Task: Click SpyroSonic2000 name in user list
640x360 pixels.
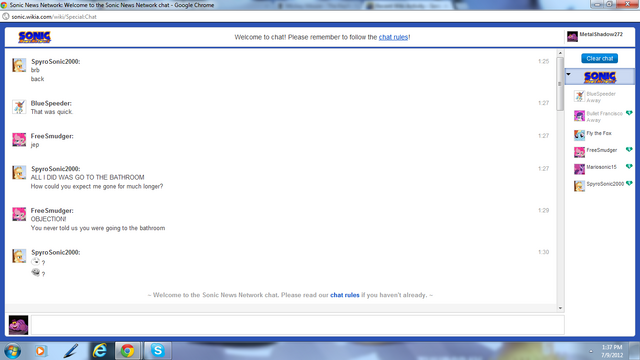Action: click(x=605, y=184)
